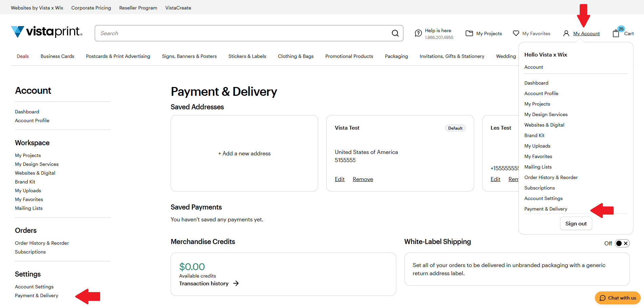644x308 pixels.
Task: Open My Projects folder icon in header
Action: coord(469,33)
